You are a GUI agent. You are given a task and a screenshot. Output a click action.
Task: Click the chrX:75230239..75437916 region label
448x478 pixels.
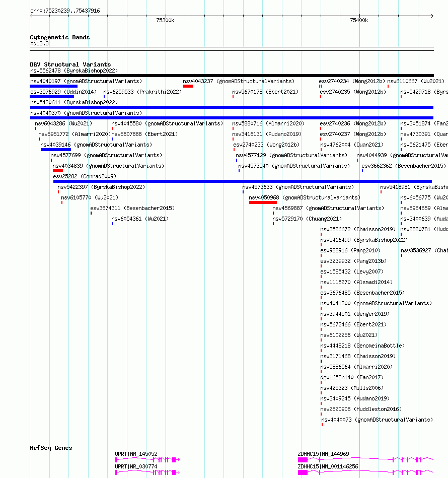pyautogui.click(x=65, y=11)
